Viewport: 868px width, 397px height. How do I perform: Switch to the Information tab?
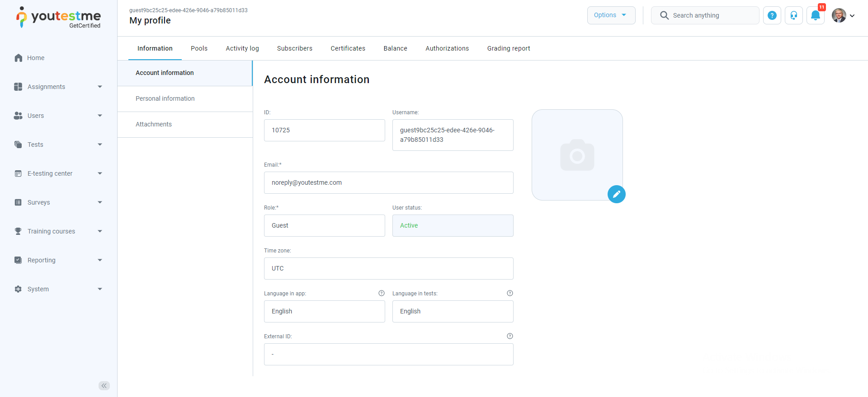click(x=155, y=48)
